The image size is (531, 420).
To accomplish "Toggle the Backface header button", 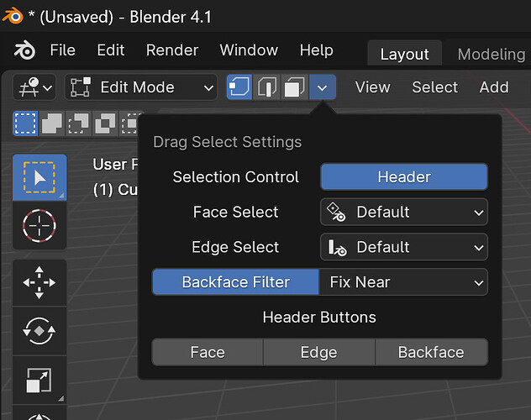I will coord(432,352).
